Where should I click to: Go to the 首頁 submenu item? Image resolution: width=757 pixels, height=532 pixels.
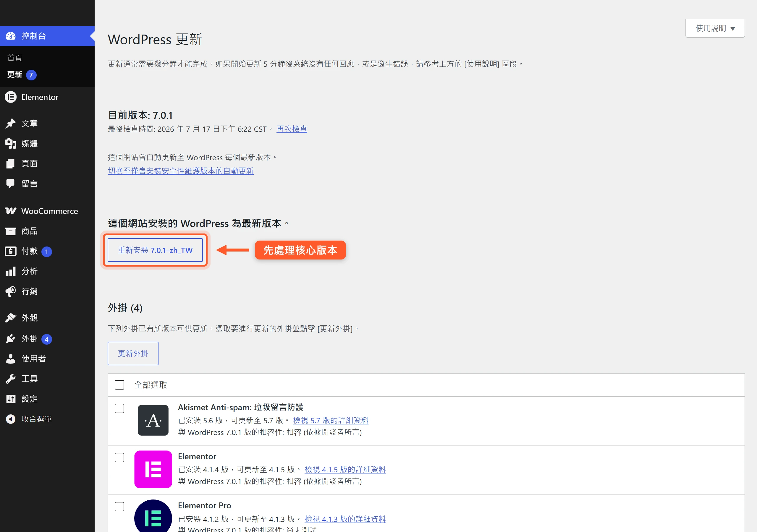pyautogui.click(x=14, y=58)
